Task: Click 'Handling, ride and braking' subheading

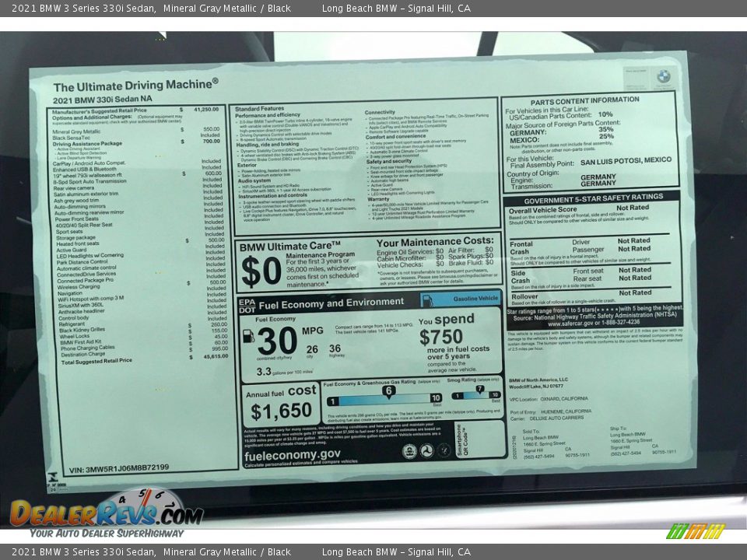Action: point(268,145)
